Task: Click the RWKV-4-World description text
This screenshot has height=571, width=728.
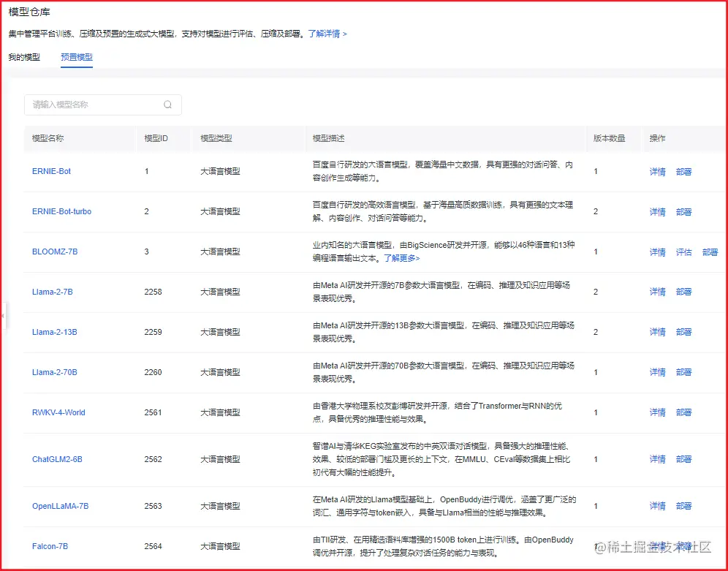Action: pyautogui.click(x=437, y=412)
